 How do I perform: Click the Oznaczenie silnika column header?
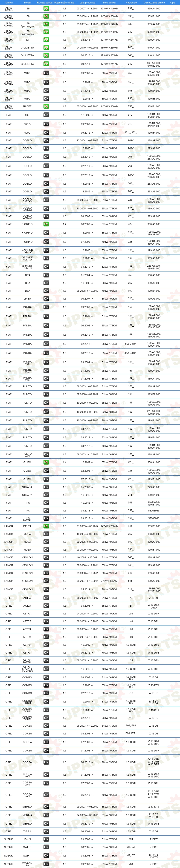pyautogui.click(x=154, y=2)
